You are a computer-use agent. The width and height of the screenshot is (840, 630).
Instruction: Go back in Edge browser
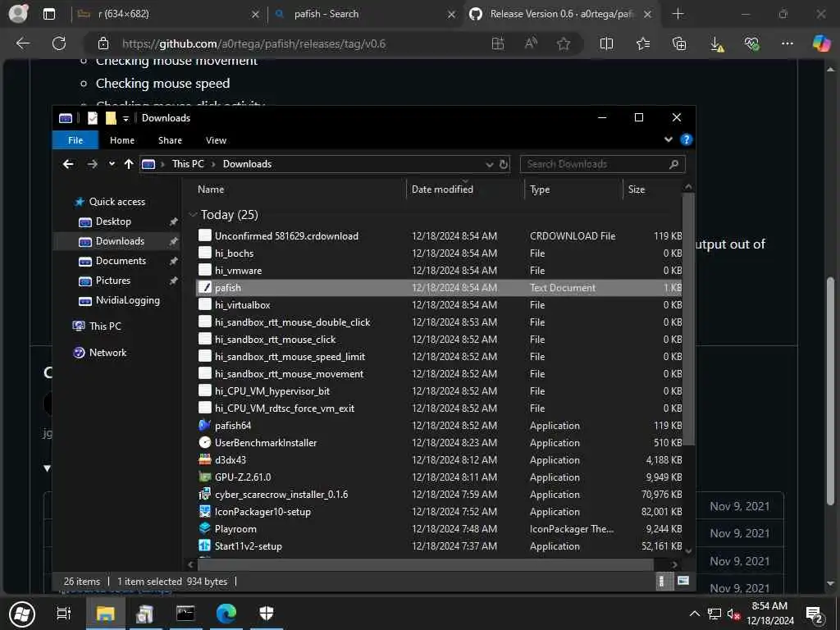point(22,43)
